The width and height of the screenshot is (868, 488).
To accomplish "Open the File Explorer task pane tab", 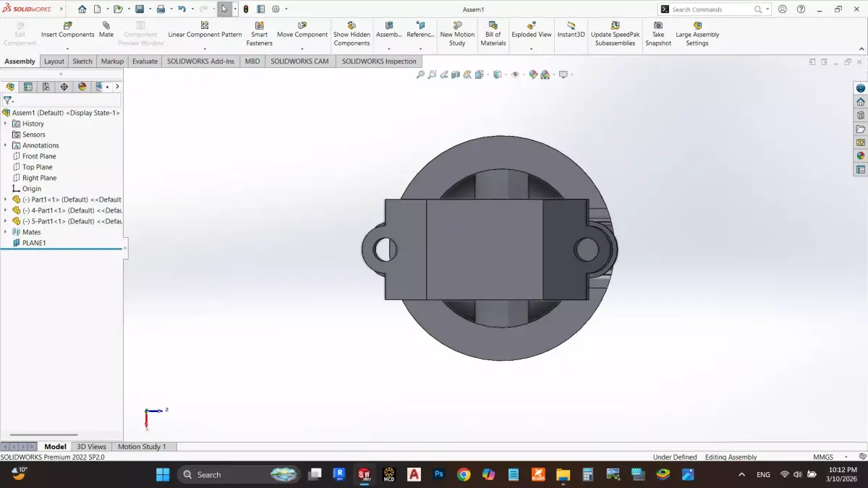I will tap(861, 129).
